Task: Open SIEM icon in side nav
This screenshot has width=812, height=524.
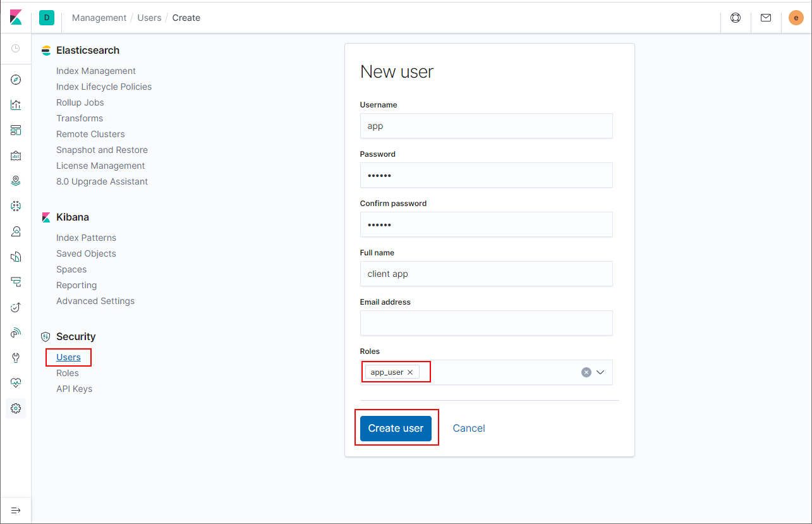Action: [16, 332]
